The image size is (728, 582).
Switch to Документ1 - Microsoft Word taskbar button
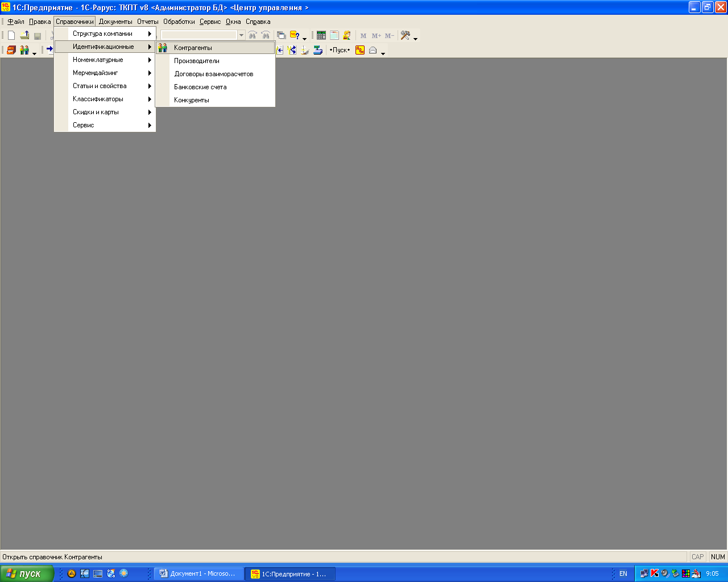tap(199, 573)
